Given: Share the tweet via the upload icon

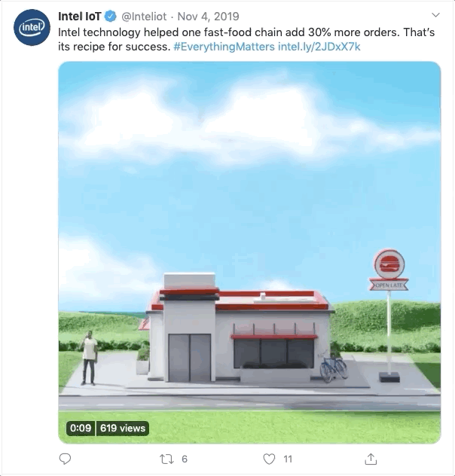Looking at the screenshot, I should tap(371, 459).
